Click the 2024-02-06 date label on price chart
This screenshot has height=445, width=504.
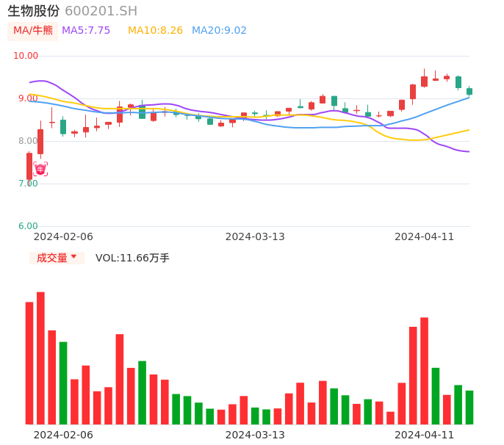(63, 236)
